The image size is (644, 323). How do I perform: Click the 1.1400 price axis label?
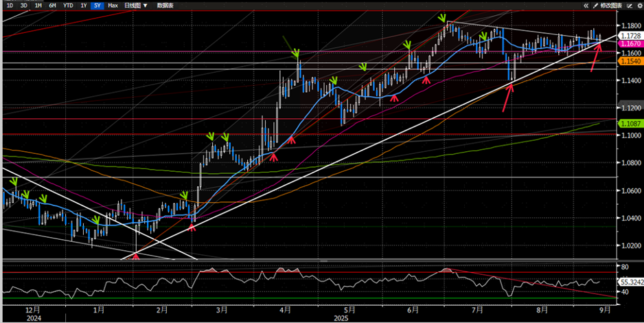pos(630,80)
